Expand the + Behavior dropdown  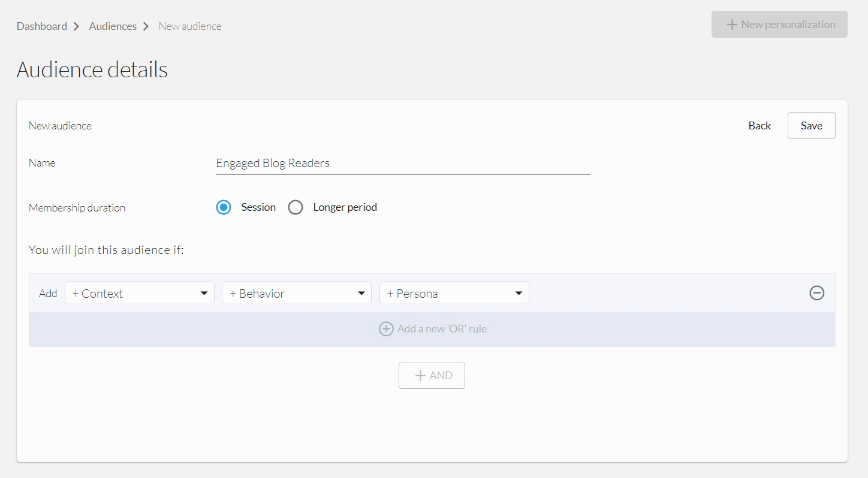(297, 293)
